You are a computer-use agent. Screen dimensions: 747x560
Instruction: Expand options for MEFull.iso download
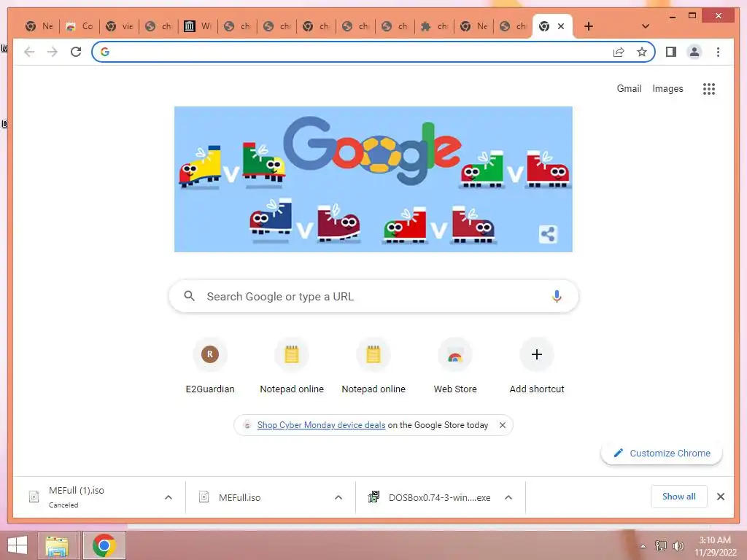pos(338,497)
